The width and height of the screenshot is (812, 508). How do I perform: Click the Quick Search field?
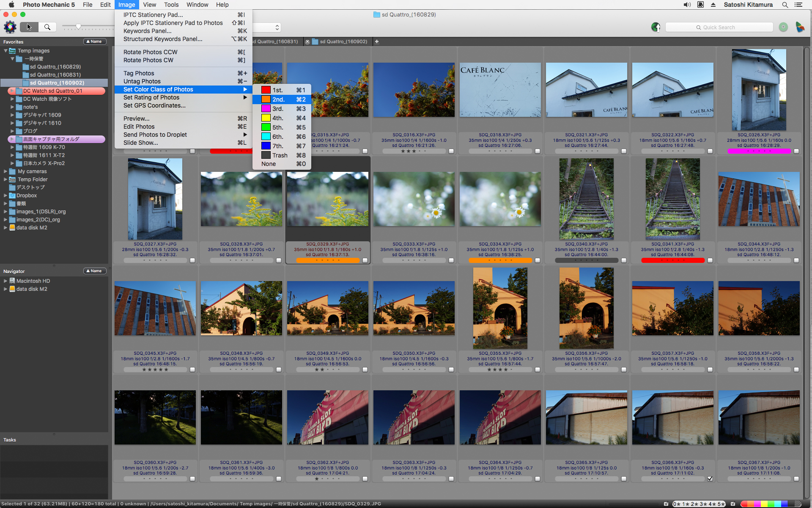point(719,28)
